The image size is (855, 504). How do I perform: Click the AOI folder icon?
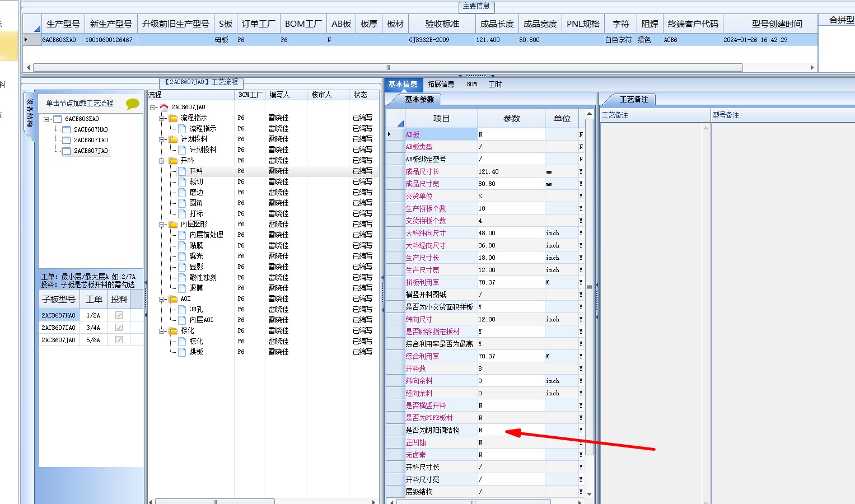tap(174, 298)
